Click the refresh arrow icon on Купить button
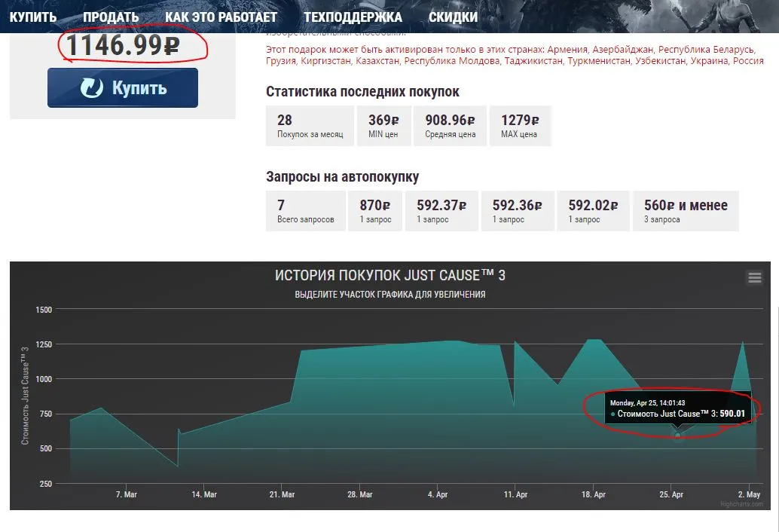This screenshot has height=532, width=779. 92,88
